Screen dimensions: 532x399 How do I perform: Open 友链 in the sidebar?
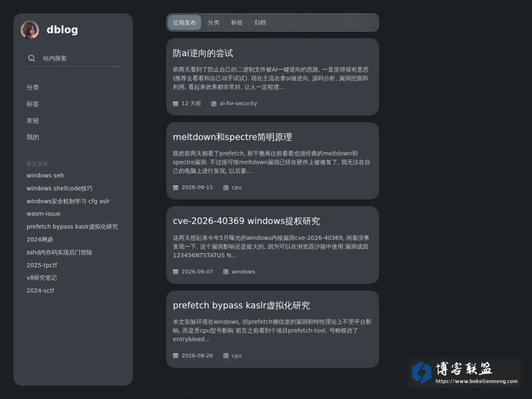tap(33, 121)
